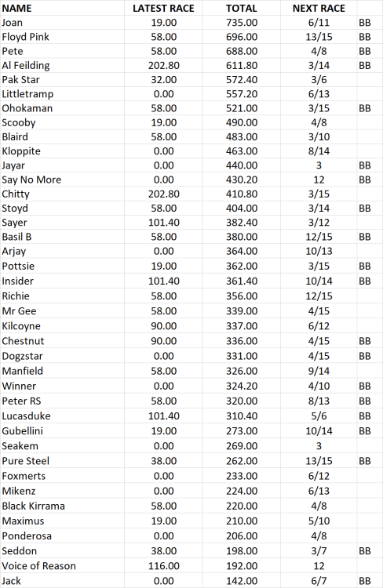
Task: Click Lucasduke's next race cell 5/6
Action: 319,416
